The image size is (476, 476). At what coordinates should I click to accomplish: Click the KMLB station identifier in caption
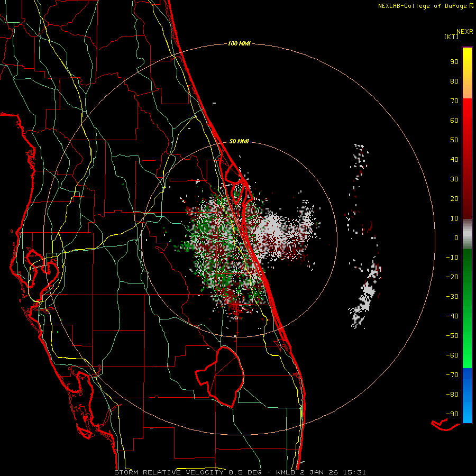[286, 472]
